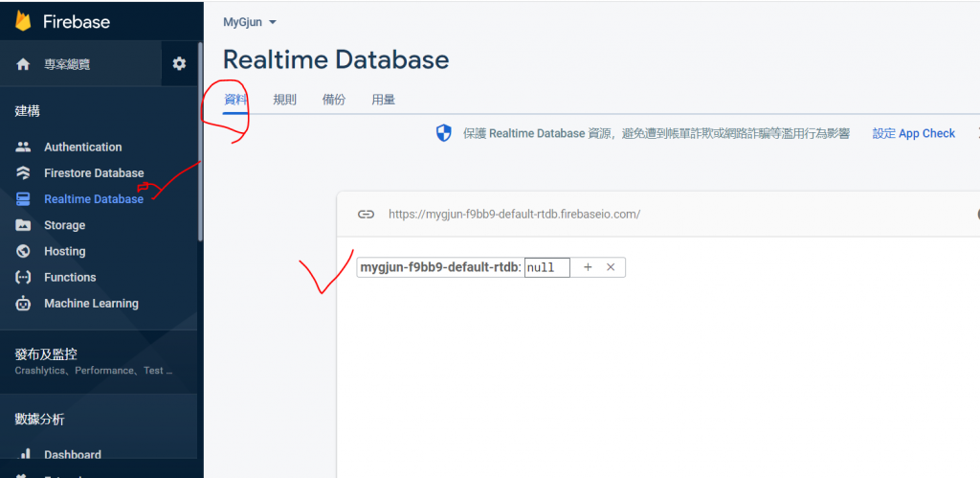Add child node with plus icon

pos(588,267)
